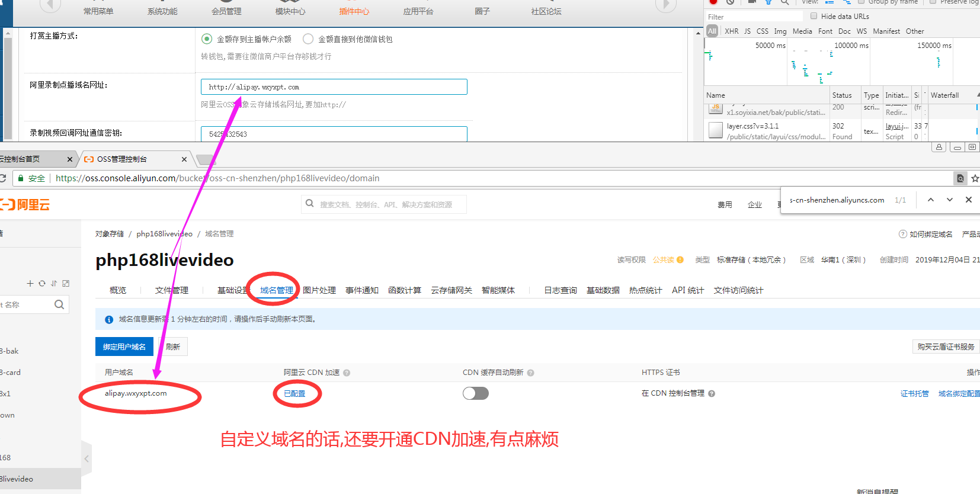This screenshot has height=494, width=980.
Task: Select the 金额直接到他微信钱包 radio option
Action: pos(308,39)
